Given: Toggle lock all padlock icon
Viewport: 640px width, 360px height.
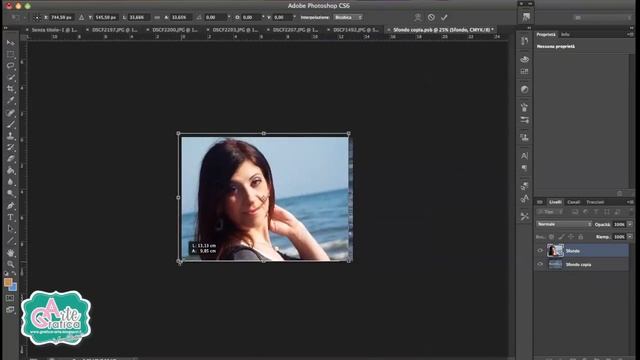Looking at the screenshot, I should click(580, 237).
